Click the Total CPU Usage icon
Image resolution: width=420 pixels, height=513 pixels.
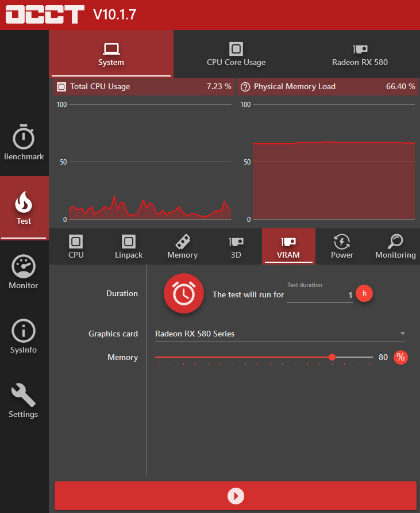61,87
